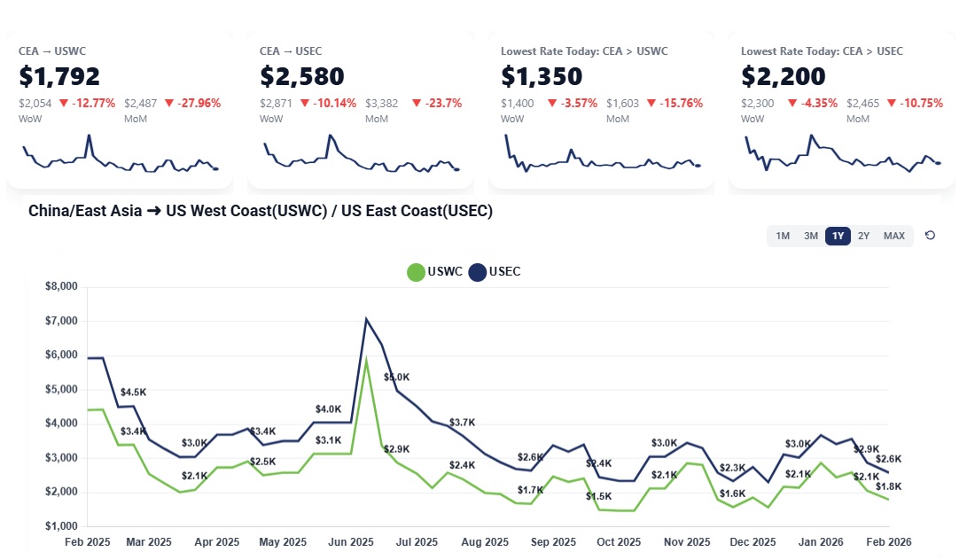Click the $2,200 card sparkline chart
The width and height of the screenshot is (967, 560).
point(842,157)
